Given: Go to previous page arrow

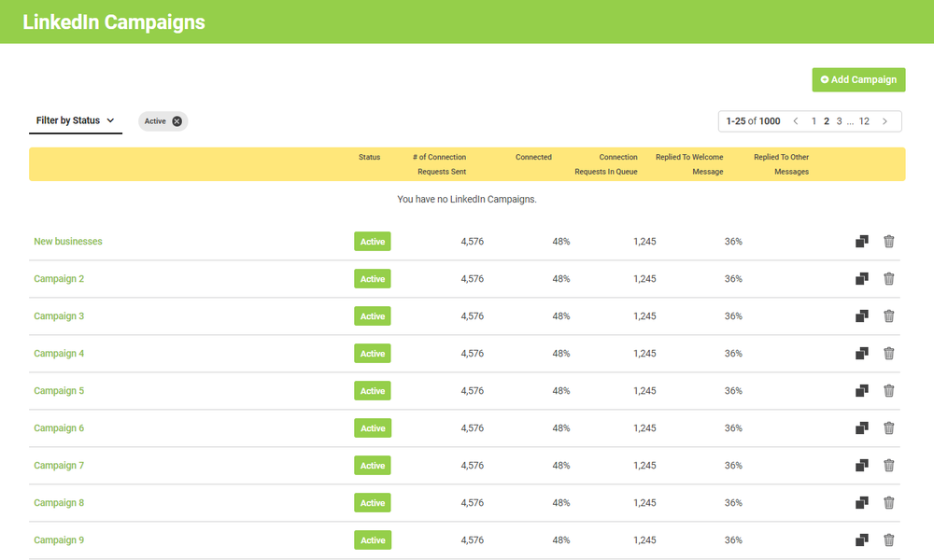Looking at the screenshot, I should (x=795, y=120).
